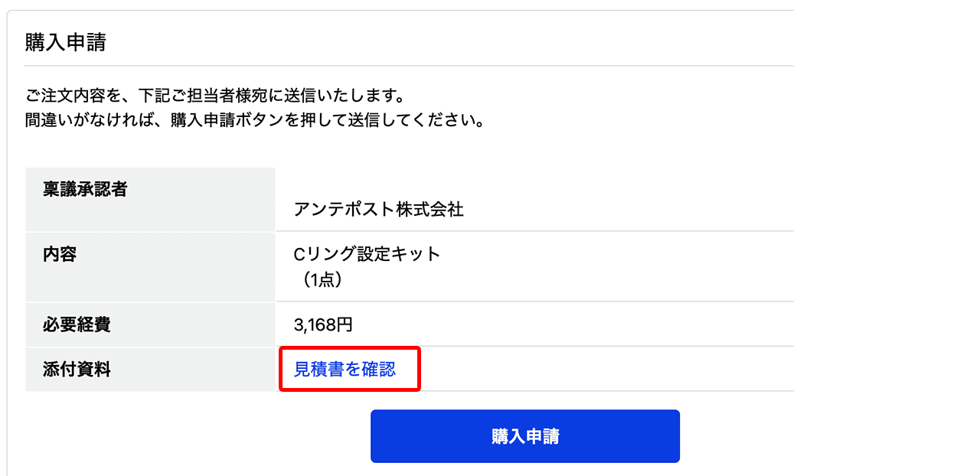980x476 pixels.
Task: Select the approver name アンテポスト株式会社
Action: click(x=378, y=207)
